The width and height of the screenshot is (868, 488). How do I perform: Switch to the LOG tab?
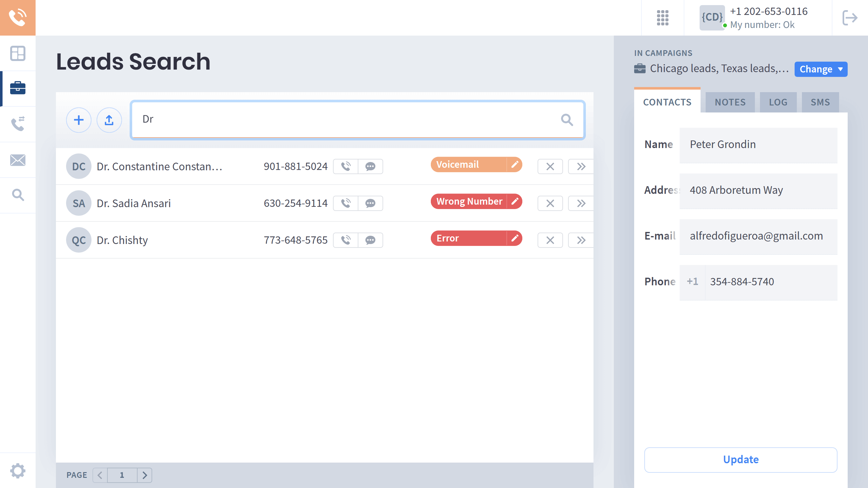tap(778, 102)
